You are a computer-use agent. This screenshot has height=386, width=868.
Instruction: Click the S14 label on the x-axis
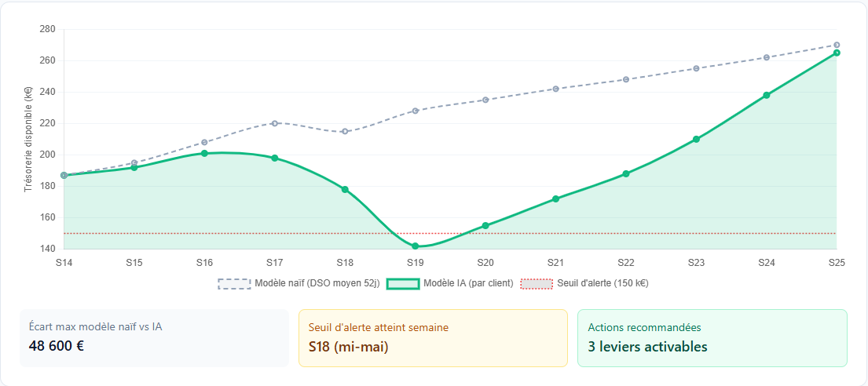pos(64,262)
